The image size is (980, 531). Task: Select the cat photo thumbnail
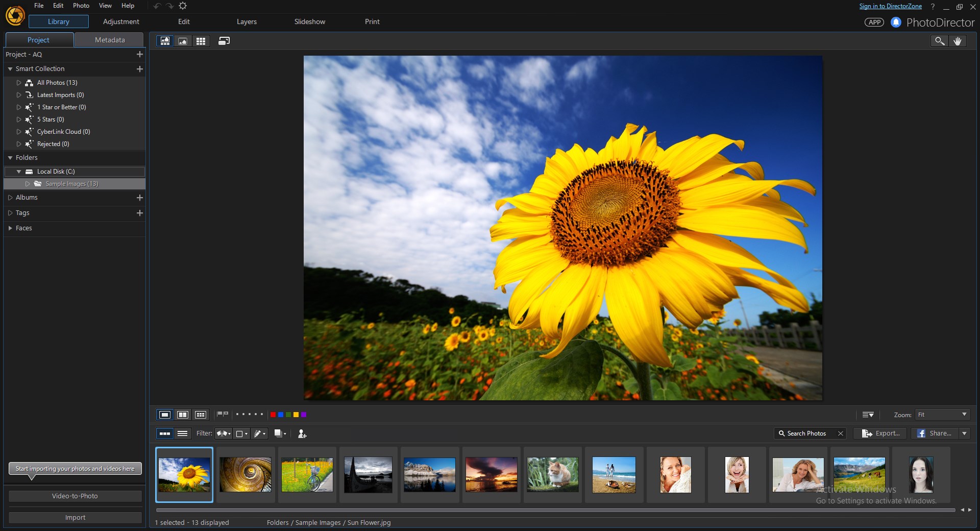point(552,474)
